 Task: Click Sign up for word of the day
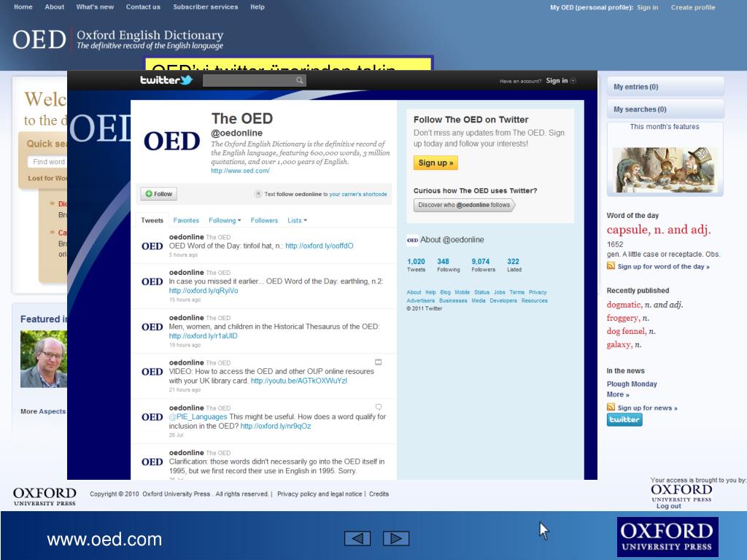663,267
